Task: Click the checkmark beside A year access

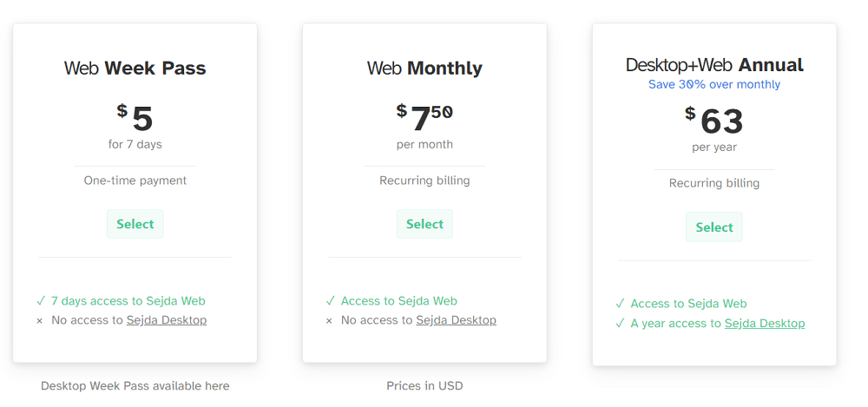Action: [x=620, y=324]
